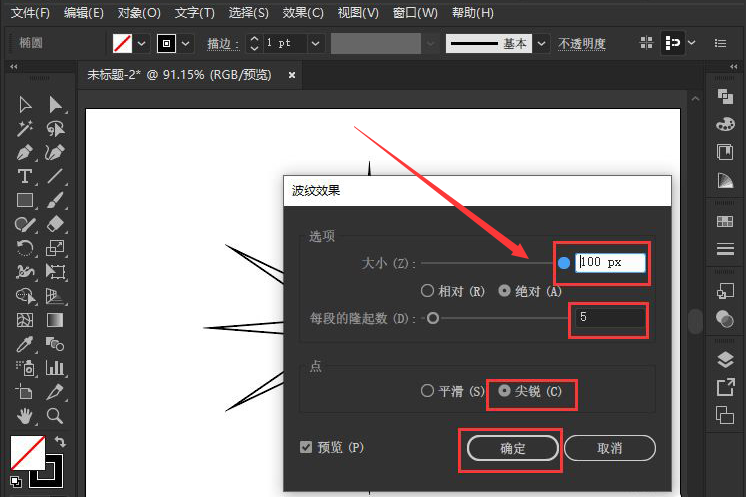This screenshot has width=746, height=497.
Task: Select the Artboard tool
Action: point(25,392)
